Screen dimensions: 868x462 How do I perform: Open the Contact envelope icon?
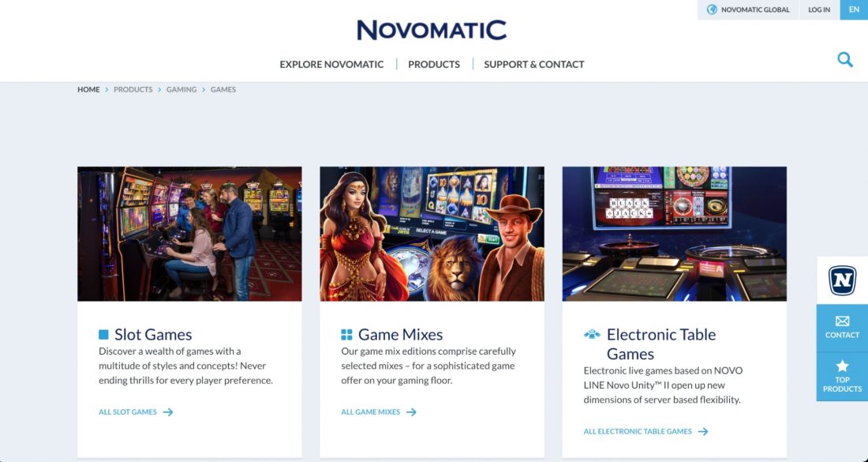(x=842, y=321)
